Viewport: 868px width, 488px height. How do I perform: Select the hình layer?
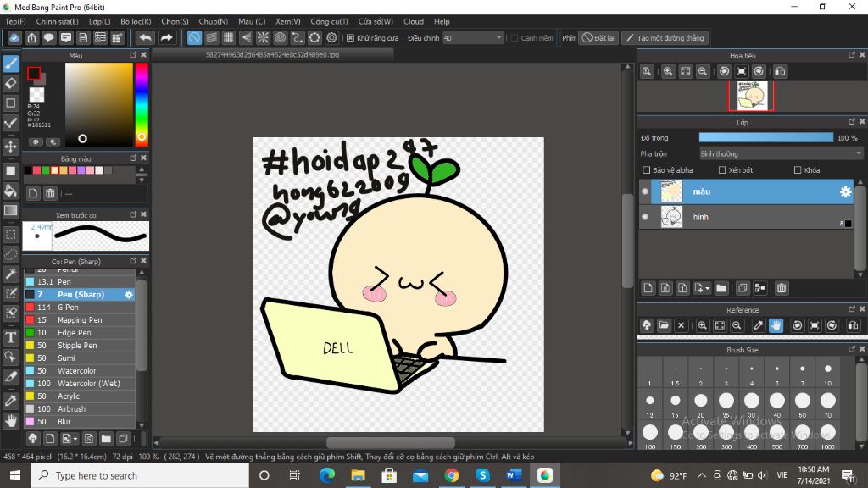[746, 217]
